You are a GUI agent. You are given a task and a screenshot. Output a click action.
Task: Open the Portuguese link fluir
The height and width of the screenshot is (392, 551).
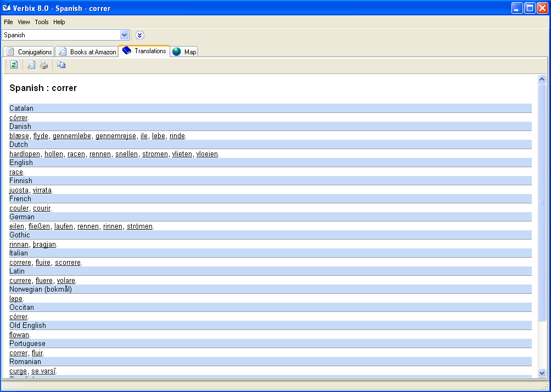click(37, 353)
